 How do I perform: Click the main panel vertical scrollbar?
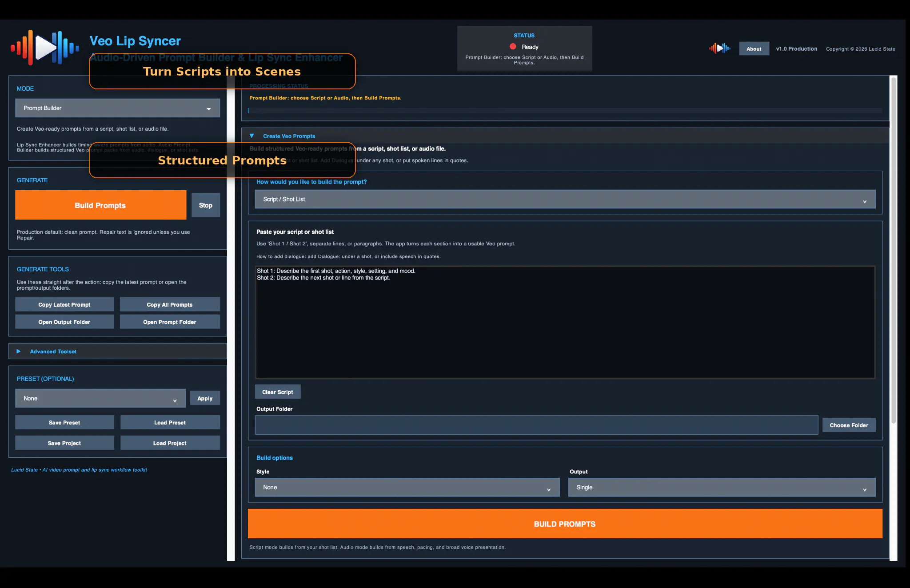(894, 250)
